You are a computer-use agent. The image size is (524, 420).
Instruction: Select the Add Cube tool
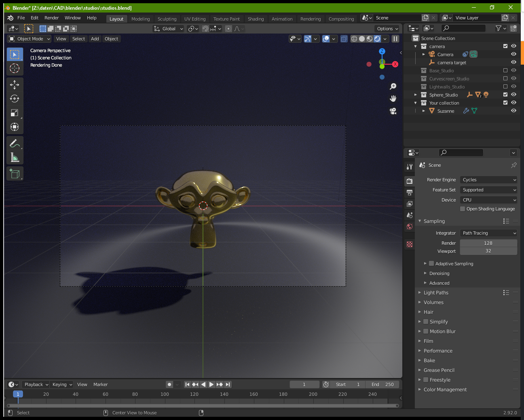15,174
